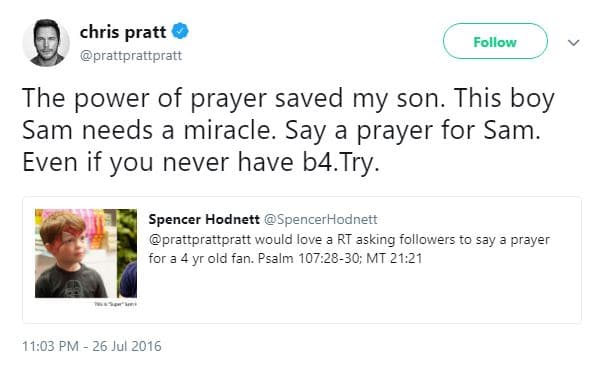This screenshot has width=601, height=365.
Task: Click the chris pratt display name
Action: [123, 32]
